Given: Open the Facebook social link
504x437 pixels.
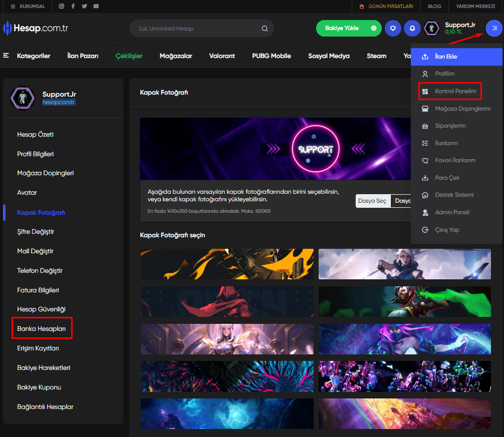Looking at the screenshot, I should point(73,6).
